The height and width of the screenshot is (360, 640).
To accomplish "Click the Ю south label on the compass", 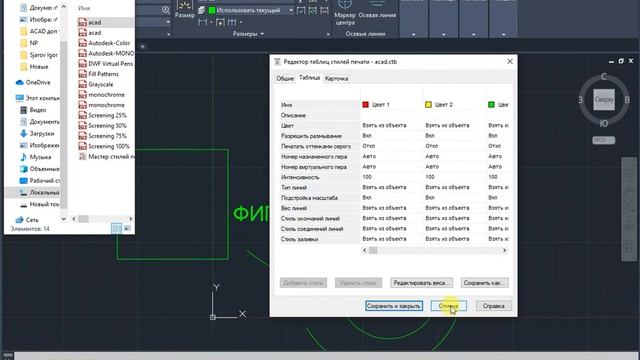I will (x=604, y=123).
